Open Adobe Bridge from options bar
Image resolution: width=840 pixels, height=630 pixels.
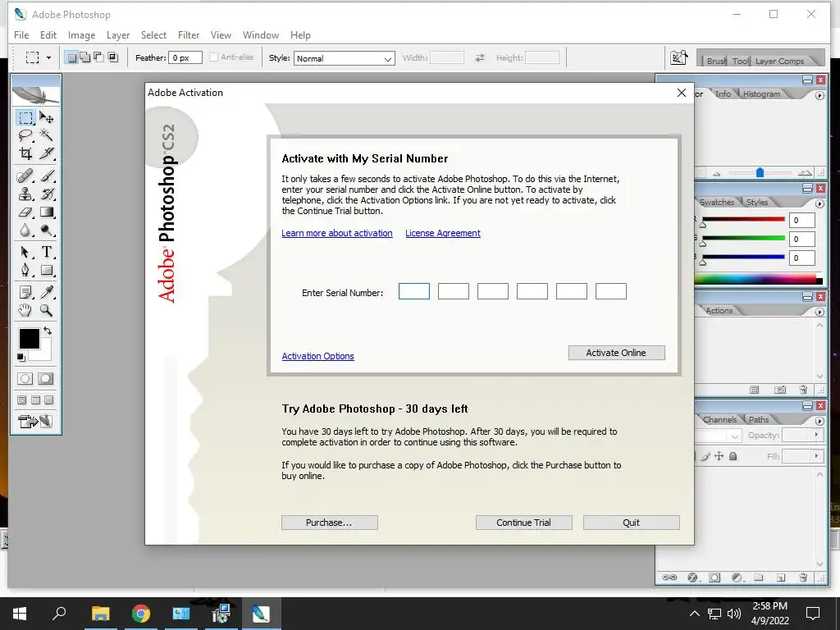coord(678,57)
